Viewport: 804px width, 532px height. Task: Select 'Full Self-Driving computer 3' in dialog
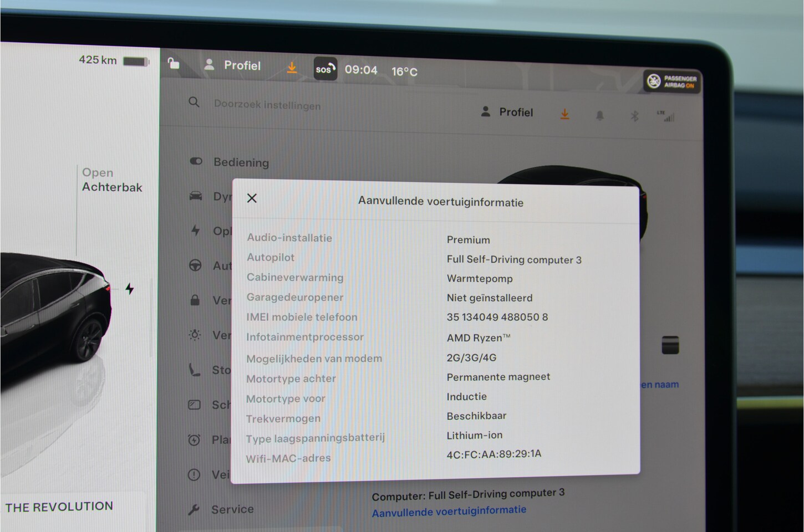tap(514, 260)
